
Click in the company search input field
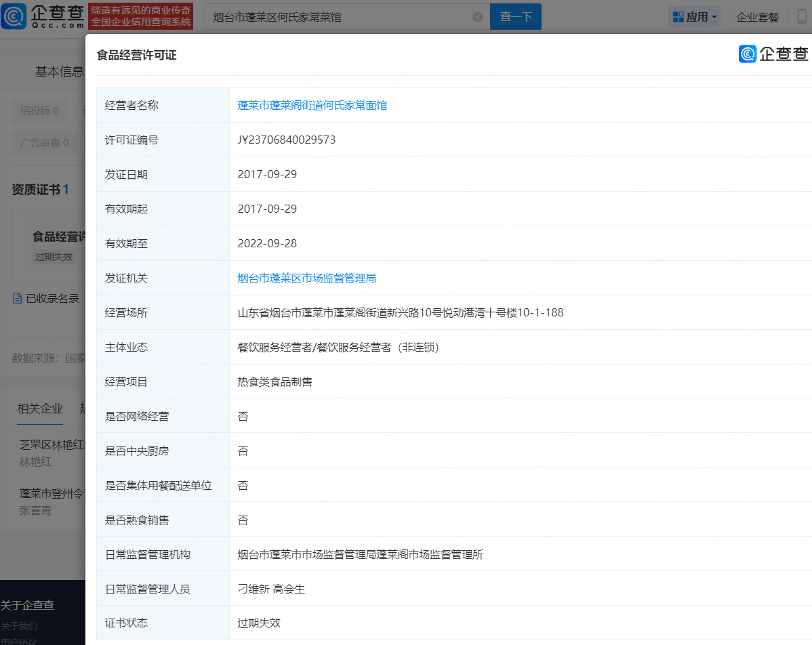339,17
